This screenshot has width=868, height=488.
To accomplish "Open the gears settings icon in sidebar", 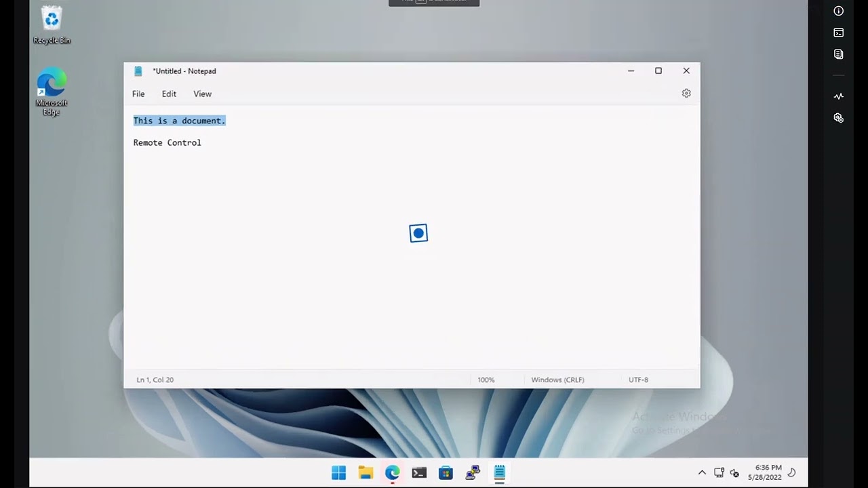I will [839, 118].
